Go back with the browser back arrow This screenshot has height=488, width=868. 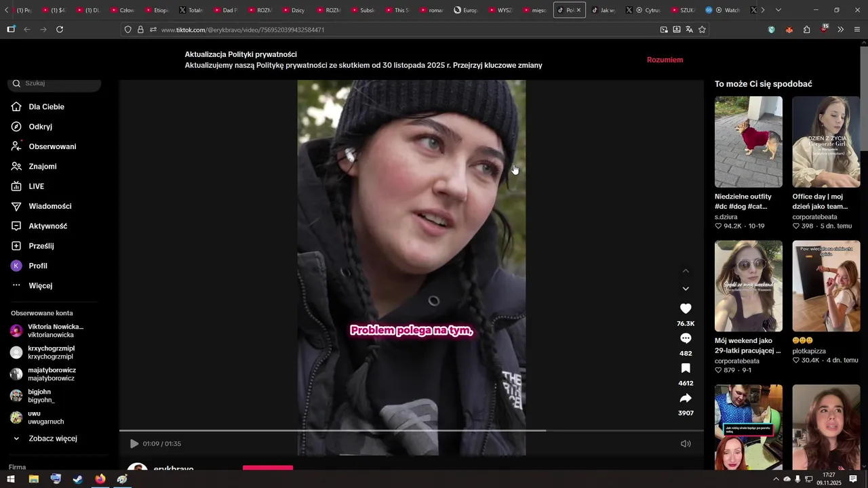click(27, 30)
